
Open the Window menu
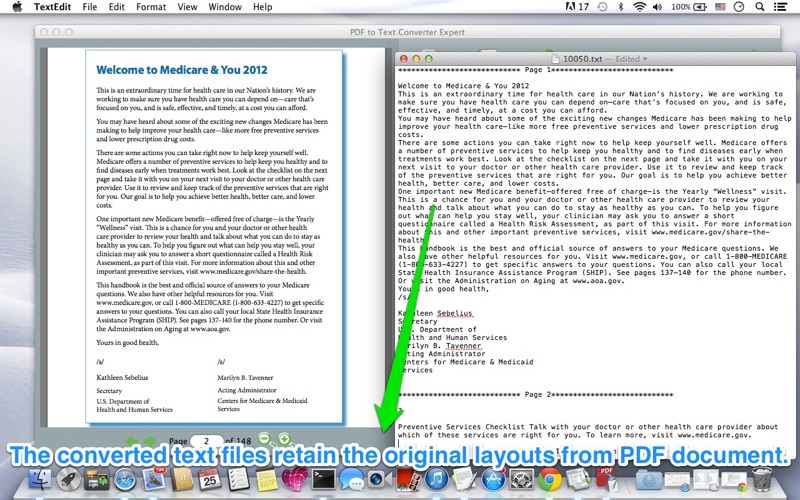tap(225, 7)
